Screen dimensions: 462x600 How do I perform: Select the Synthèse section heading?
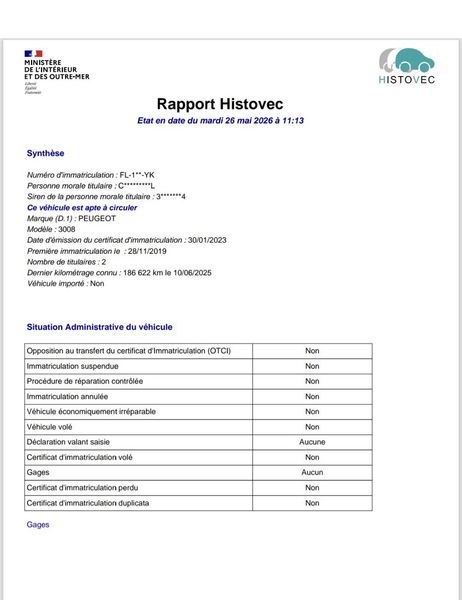point(46,153)
